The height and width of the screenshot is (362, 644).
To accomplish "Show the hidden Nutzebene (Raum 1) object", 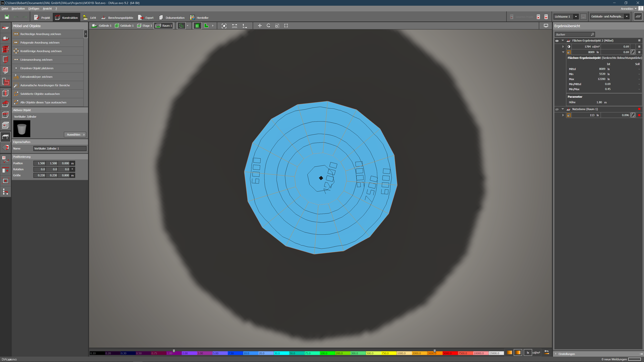I will pyautogui.click(x=557, y=109).
